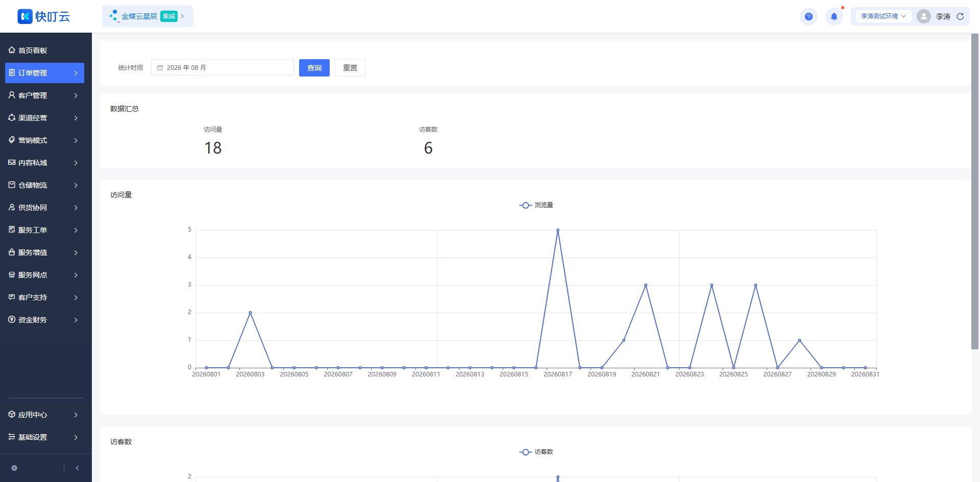
Task: Expand the 渠道经营 submenu chevron
Action: pos(76,118)
